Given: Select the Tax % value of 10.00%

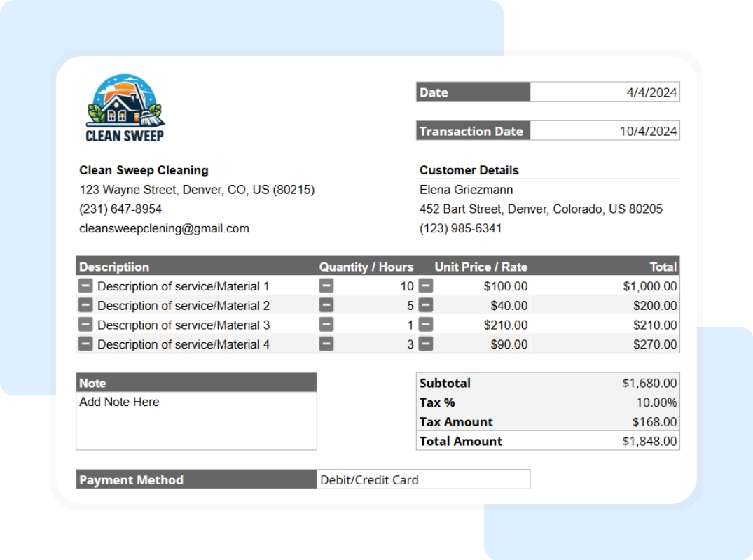Looking at the screenshot, I should [657, 402].
